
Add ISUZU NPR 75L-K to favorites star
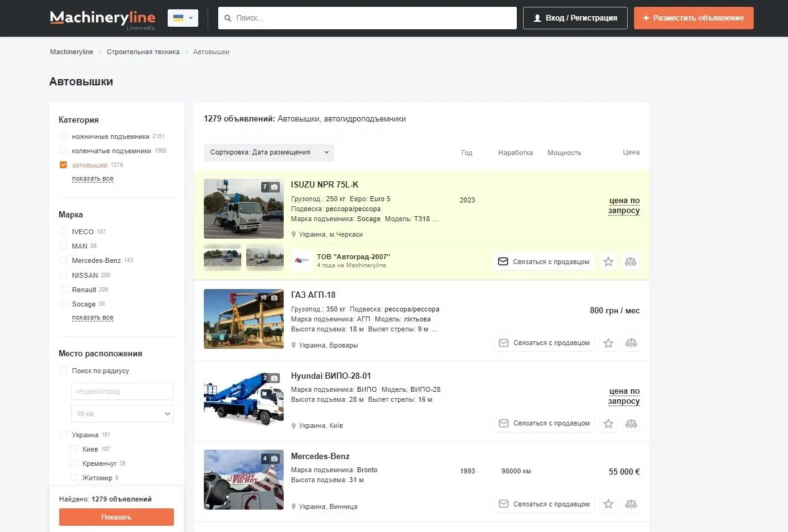(608, 262)
